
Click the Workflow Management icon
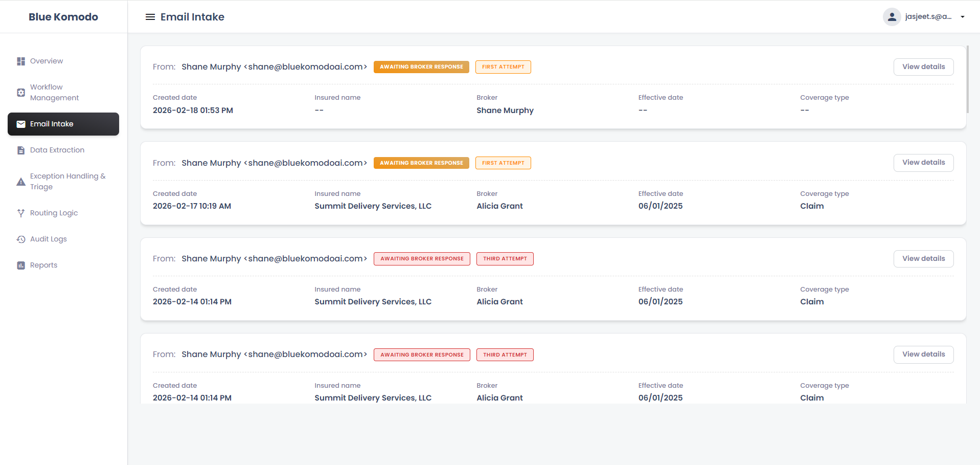tap(21, 93)
